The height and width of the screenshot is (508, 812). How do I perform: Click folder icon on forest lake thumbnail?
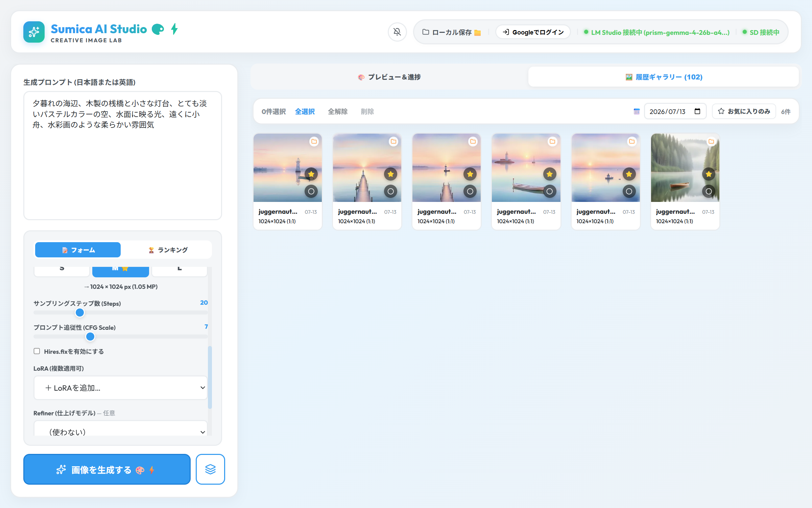pos(711,141)
